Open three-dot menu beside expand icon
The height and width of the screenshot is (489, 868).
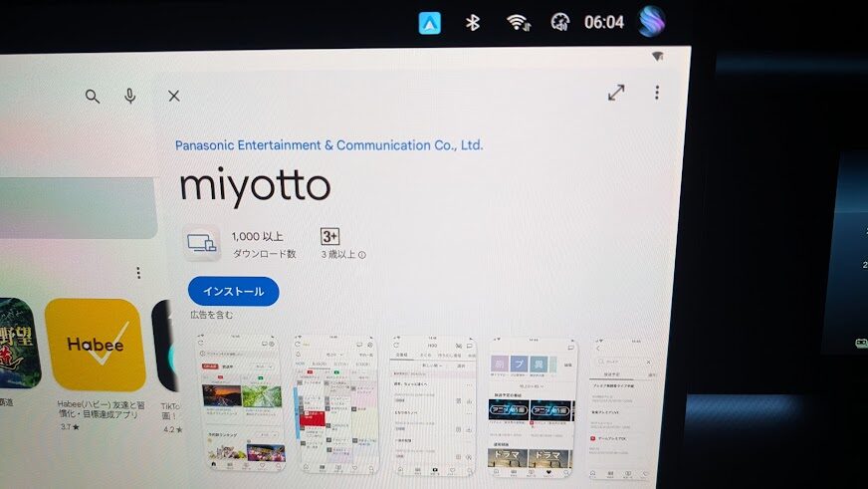[657, 93]
